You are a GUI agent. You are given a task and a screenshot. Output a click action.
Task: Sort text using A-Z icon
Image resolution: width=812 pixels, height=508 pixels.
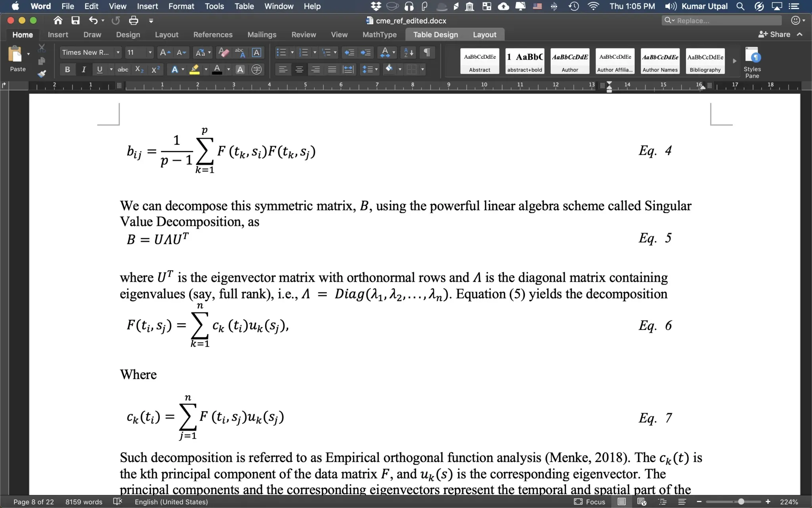[x=408, y=52]
